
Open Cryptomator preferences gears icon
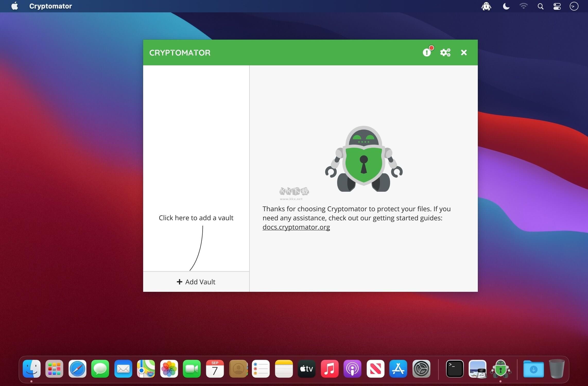tap(445, 52)
